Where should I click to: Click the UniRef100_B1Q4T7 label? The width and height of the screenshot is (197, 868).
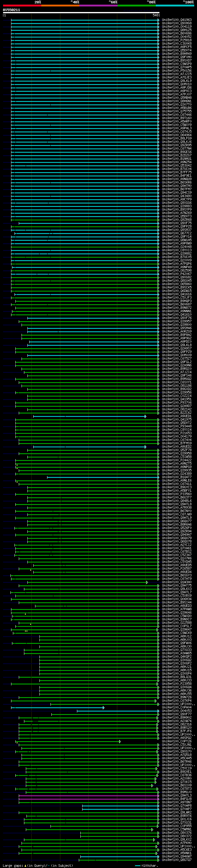coord(177,477)
